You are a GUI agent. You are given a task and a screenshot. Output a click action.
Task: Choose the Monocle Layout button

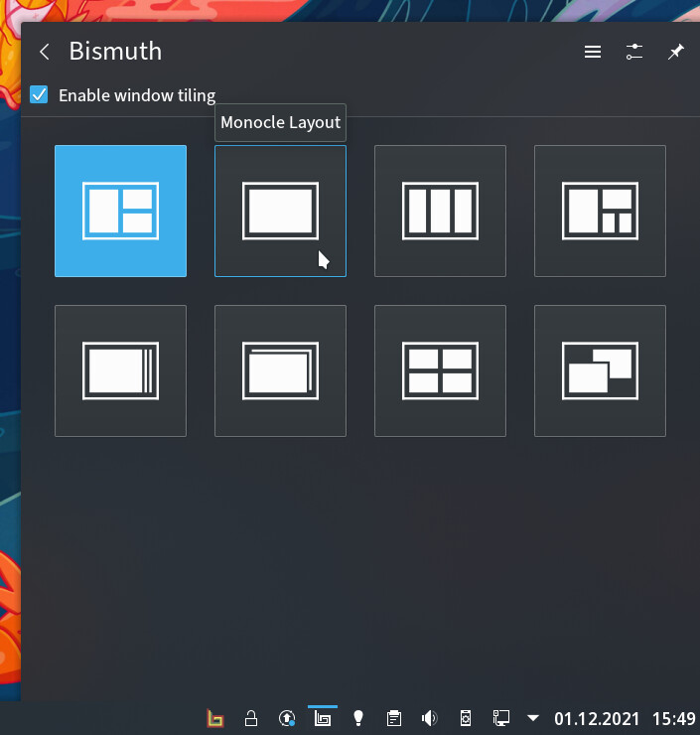[x=280, y=211]
